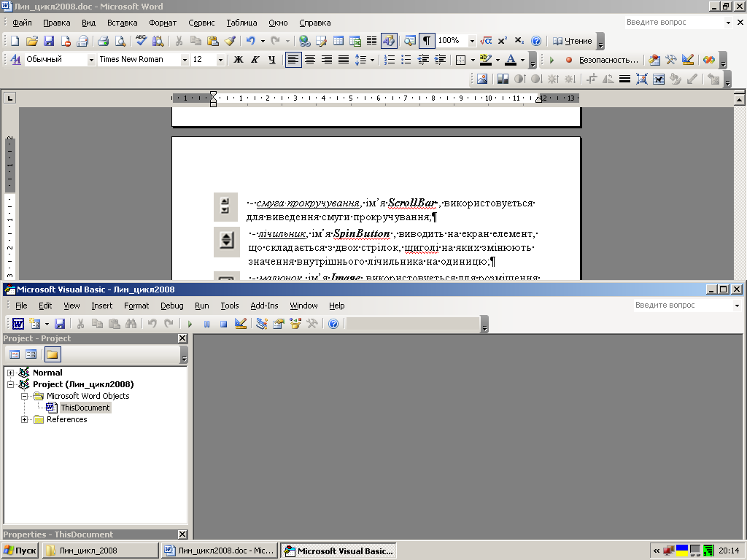The image size is (747, 560).
Task: Expand the References folder node
Action: pos(24,419)
